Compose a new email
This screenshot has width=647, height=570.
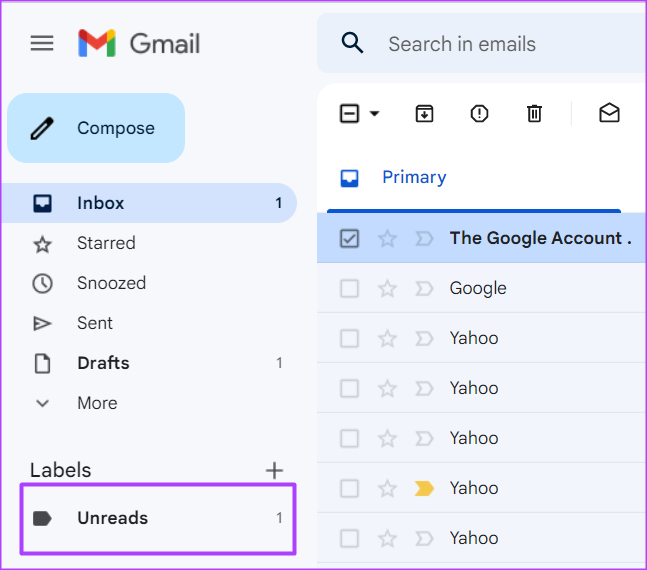pos(96,128)
